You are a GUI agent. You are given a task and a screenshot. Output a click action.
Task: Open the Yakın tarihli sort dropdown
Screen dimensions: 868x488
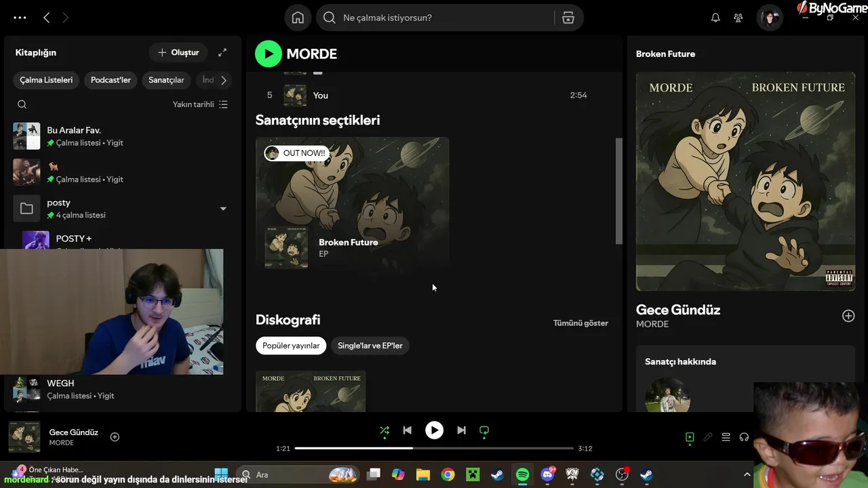pos(200,104)
